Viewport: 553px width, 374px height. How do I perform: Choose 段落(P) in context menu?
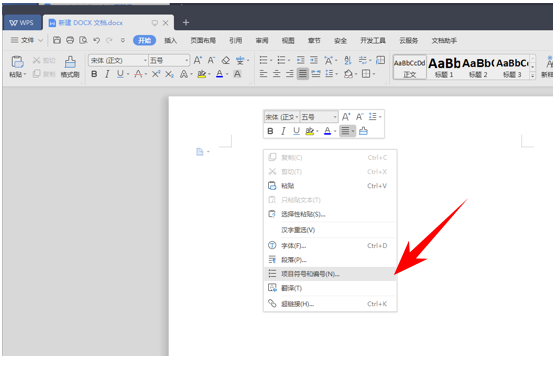tap(330, 260)
